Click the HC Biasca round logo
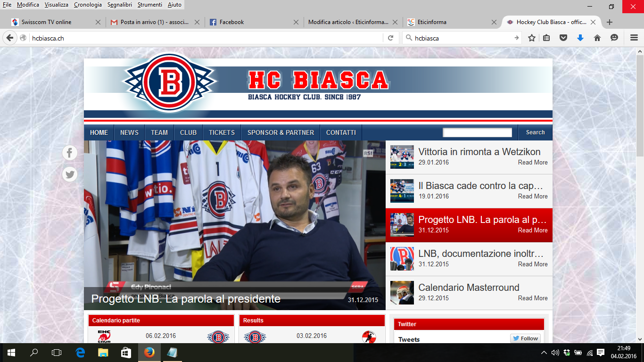644x362 pixels. 169,83
